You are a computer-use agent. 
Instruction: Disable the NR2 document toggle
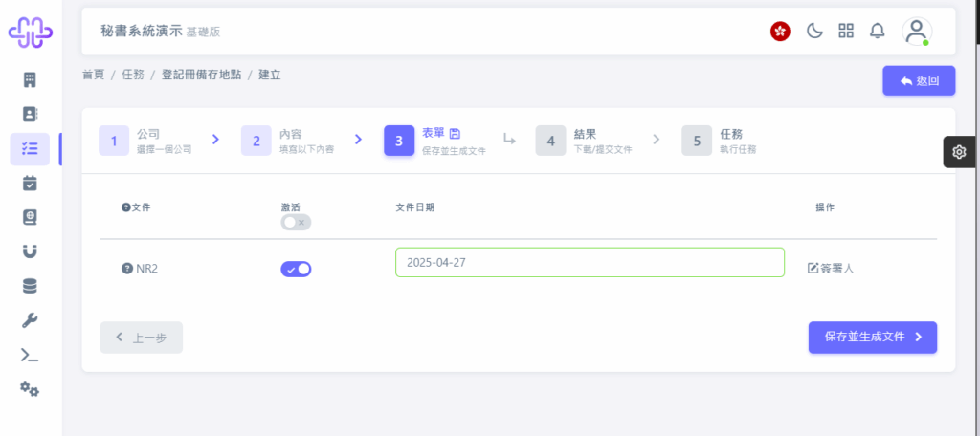pyautogui.click(x=296, y=270)
